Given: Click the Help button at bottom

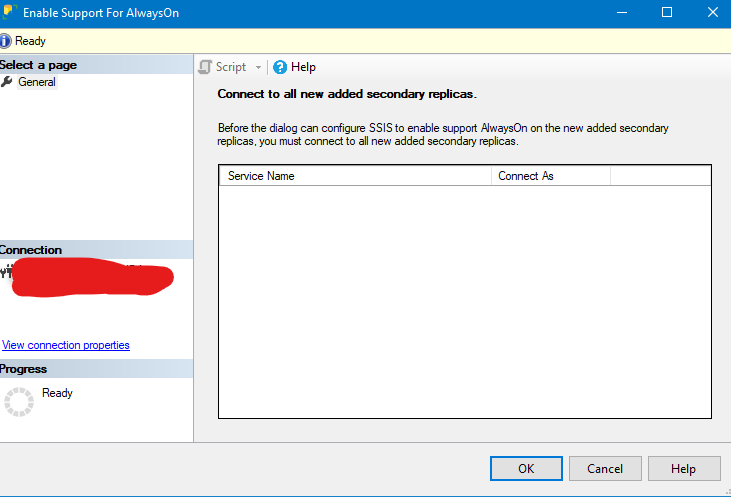Looking at the screenshot, I should 683,468.
